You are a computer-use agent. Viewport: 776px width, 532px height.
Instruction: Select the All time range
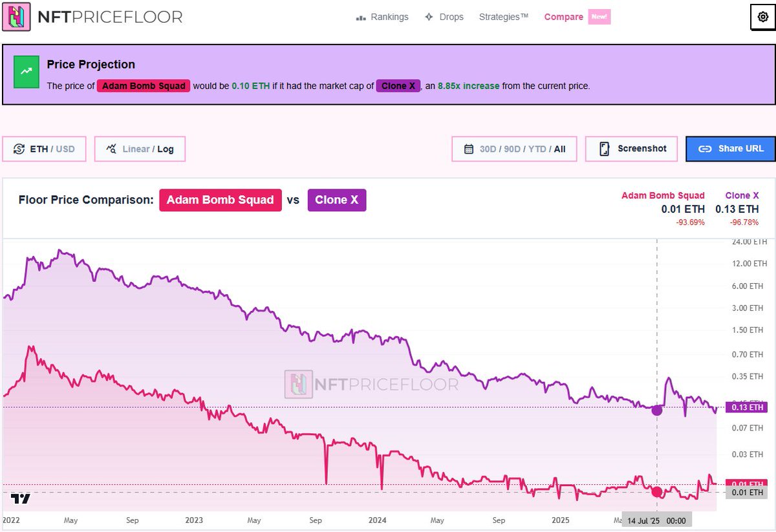click(560, 149)
